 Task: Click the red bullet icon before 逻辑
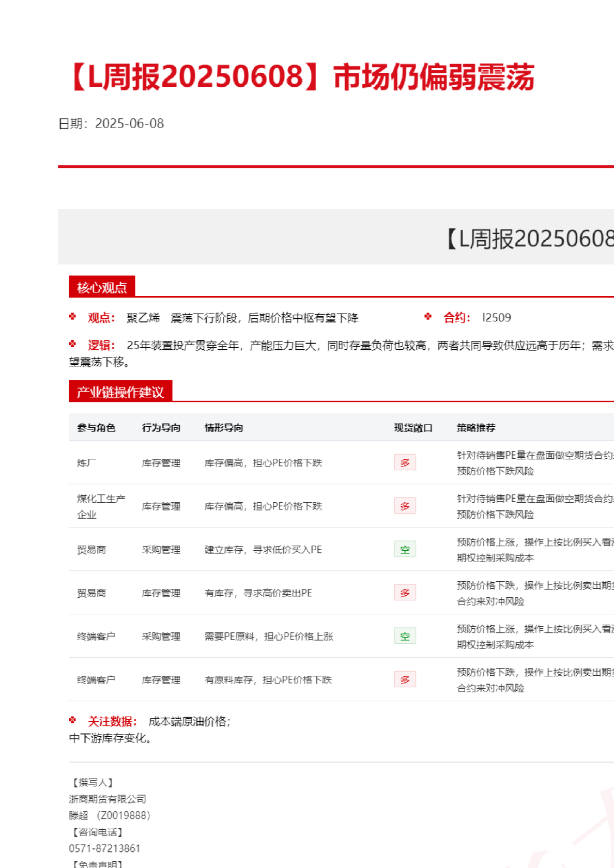point(72,344)
